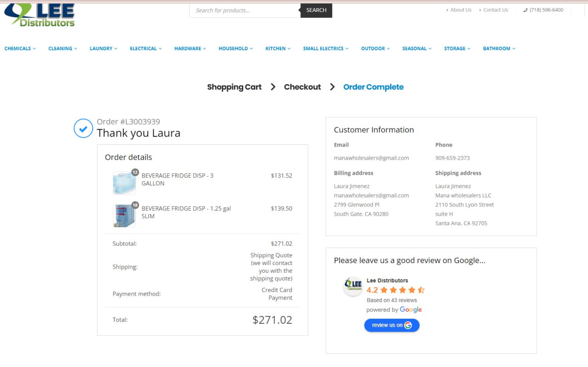
Task: Expand the Bathroom category menu
Action: point(499,48)
